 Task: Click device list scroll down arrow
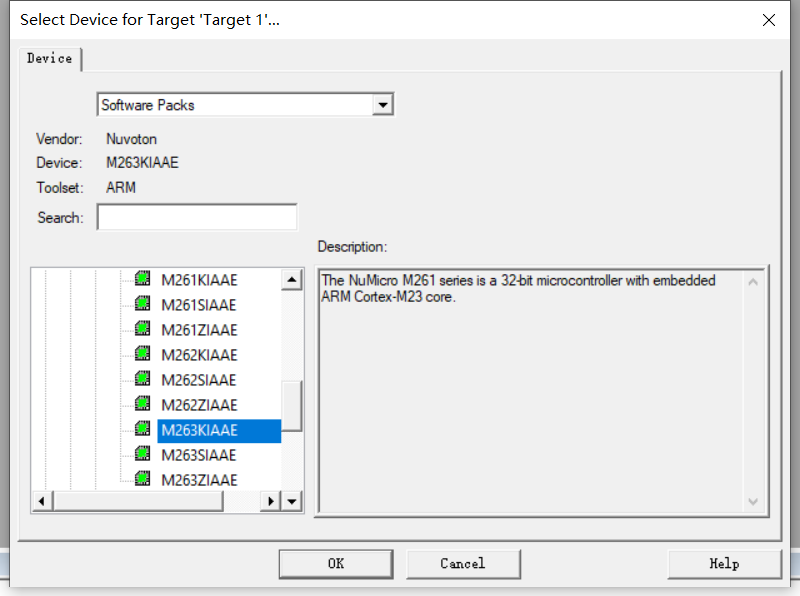292,502
